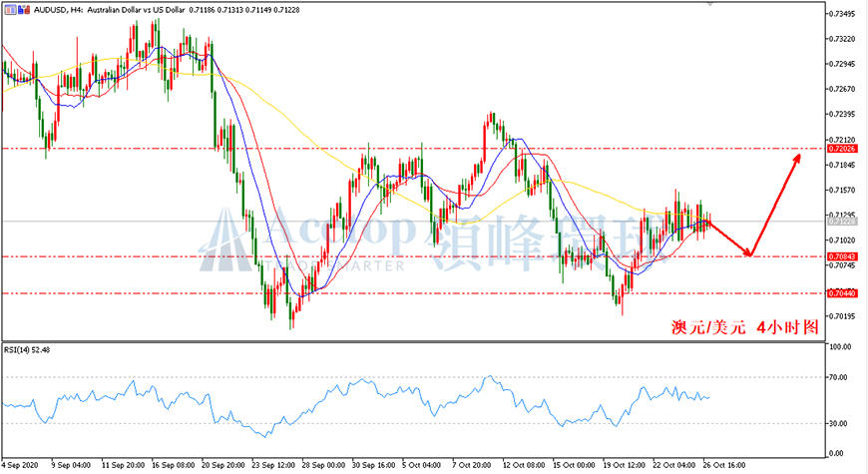This screenshot has width=868, height=474.
Task: Click the 4 Sep 2020 date label
Action: (20, 465)
